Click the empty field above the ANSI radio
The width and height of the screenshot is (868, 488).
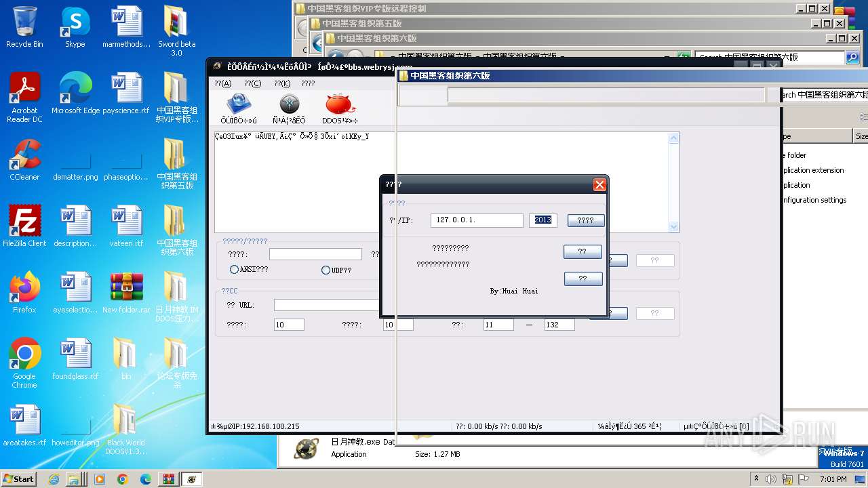tap(315, 254)
